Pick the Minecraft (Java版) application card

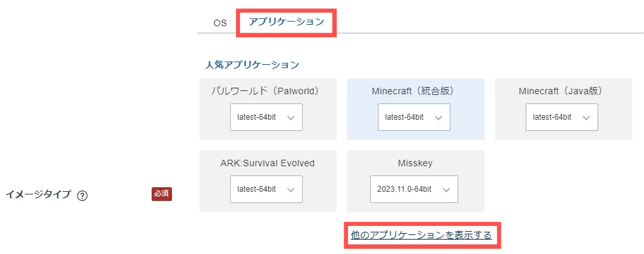pyautogui.click(x=564, y=109)
